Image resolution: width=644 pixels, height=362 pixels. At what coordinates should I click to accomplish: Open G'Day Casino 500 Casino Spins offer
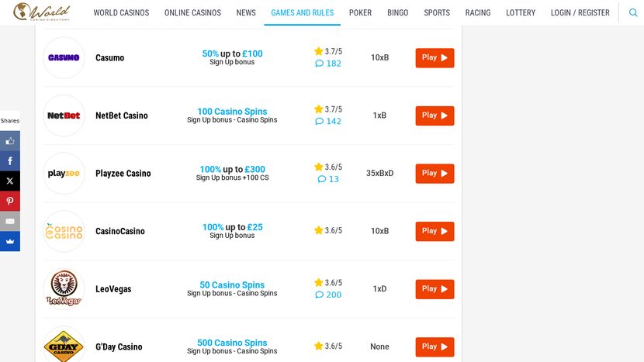pyautogui.click(x=232, y=343)
